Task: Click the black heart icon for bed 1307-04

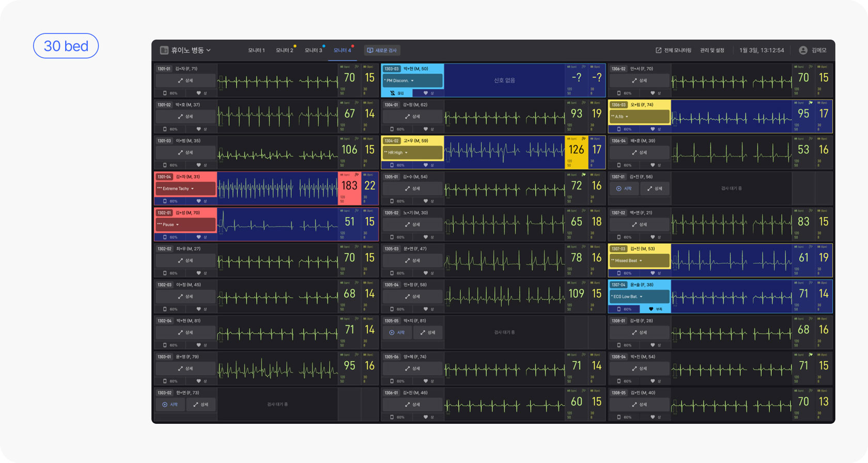Action: click(651, 309)
